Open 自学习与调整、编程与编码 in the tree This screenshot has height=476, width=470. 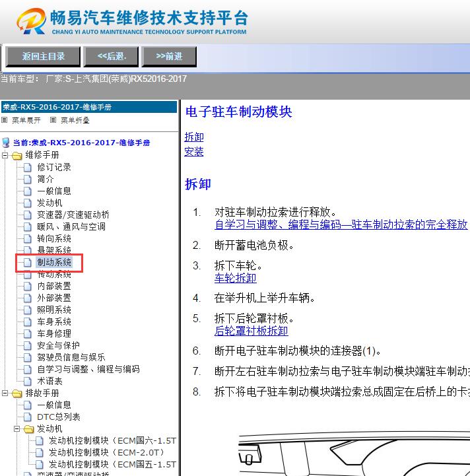pos(88,369)
